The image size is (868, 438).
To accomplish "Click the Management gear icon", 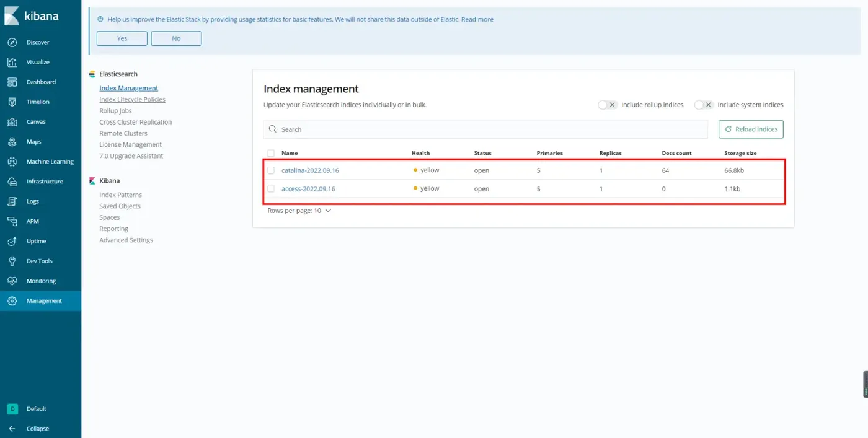I will point(12,300).
